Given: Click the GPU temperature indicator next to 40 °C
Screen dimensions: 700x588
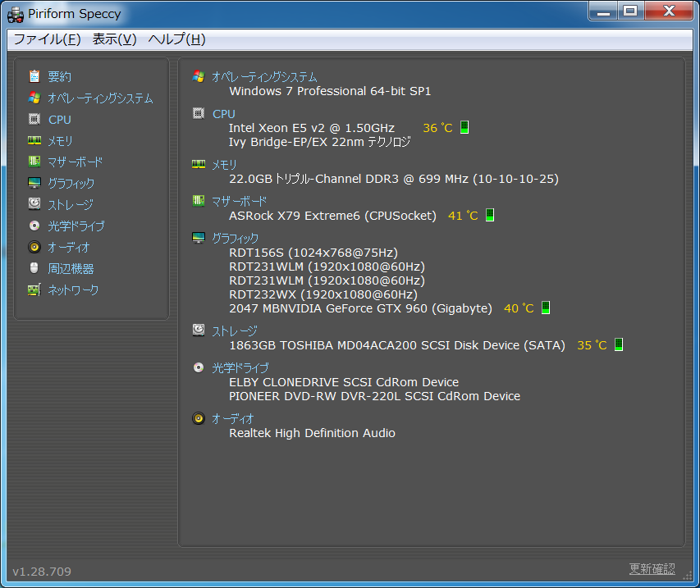Looking at the screenshot, I should pos(546,308).
